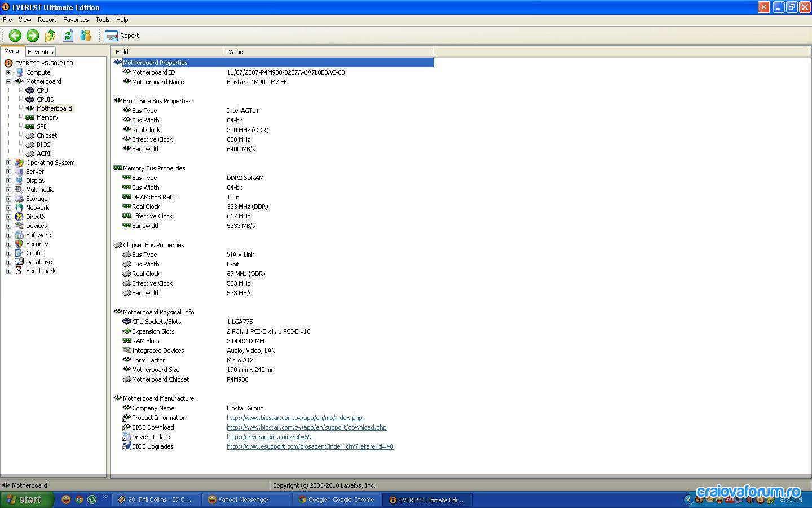Select the ACPI node in tree
Viewport: 812px width, 508px height.
click(x=43, y=154)
